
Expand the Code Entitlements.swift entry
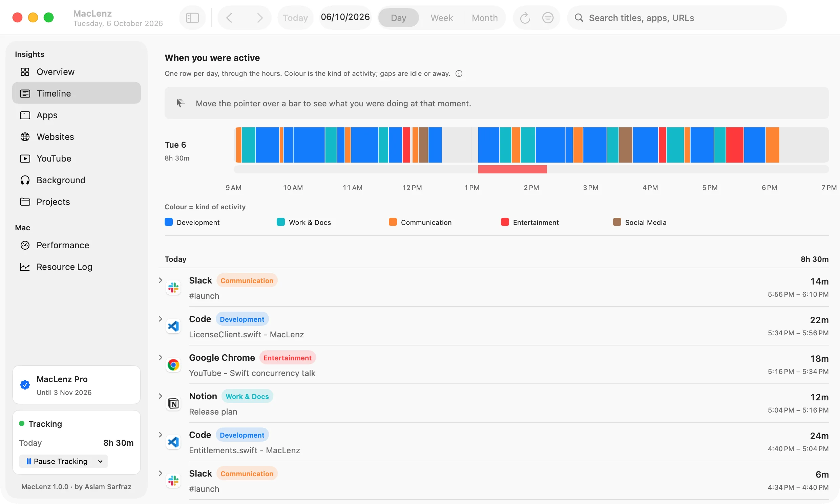point(160,435)
